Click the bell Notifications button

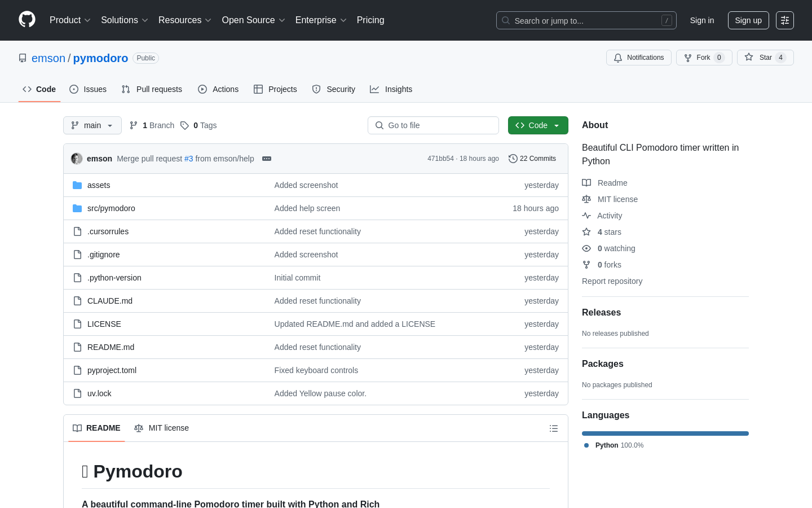click(639, 58)
